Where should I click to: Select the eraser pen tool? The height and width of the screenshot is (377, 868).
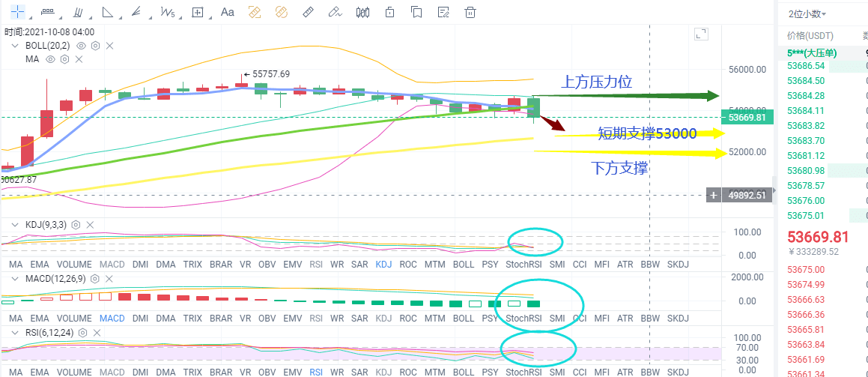pos(334,12)
